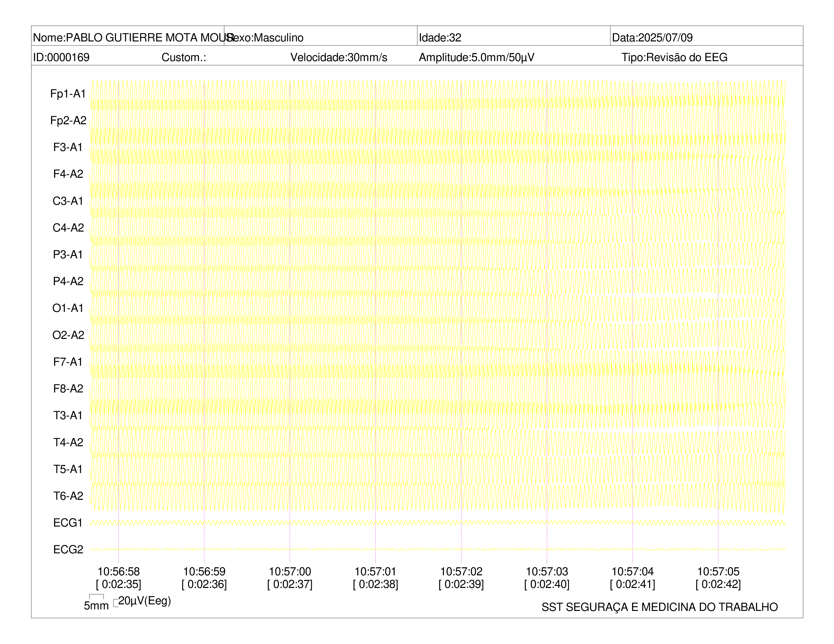The width and height of the screenshot is (834, 644).
Task: Select elapsed time '[ 0:02:38]'
Action: coord(375,584)
